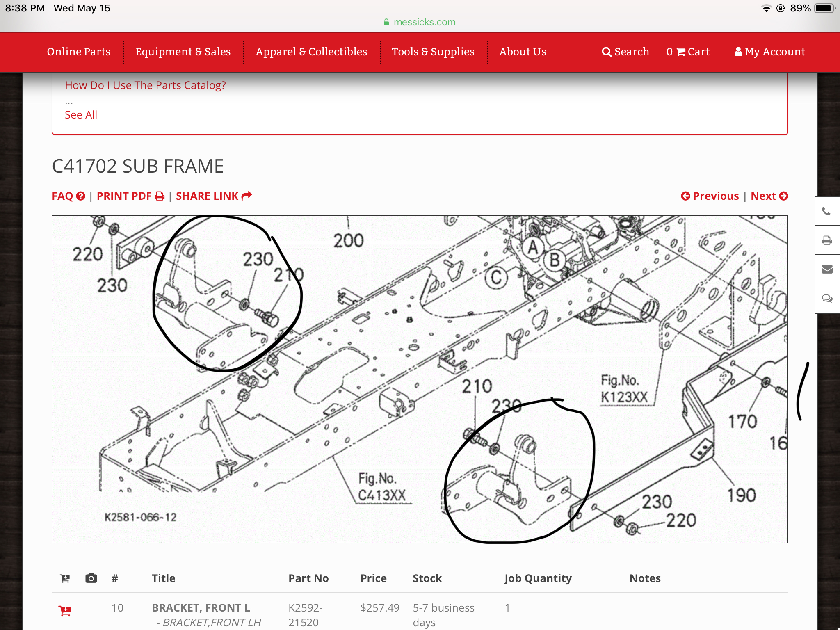Click the sub frame parts diagram
Viewport: 840px width, 630px height.
(420, 379)
